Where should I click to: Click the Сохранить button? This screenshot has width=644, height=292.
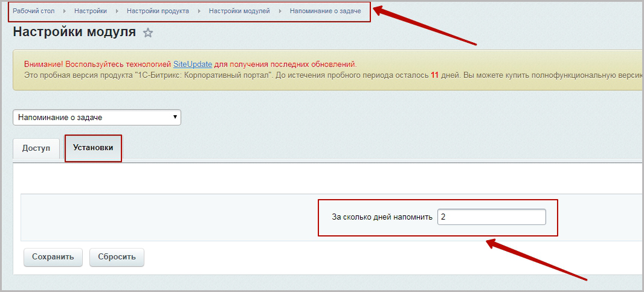(x=53, y=257)
